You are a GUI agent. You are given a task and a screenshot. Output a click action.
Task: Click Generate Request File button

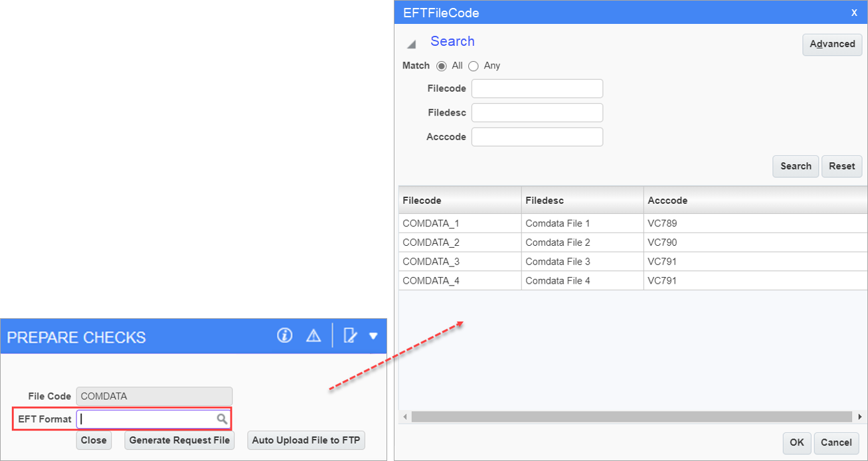click(x=179, y=440)
